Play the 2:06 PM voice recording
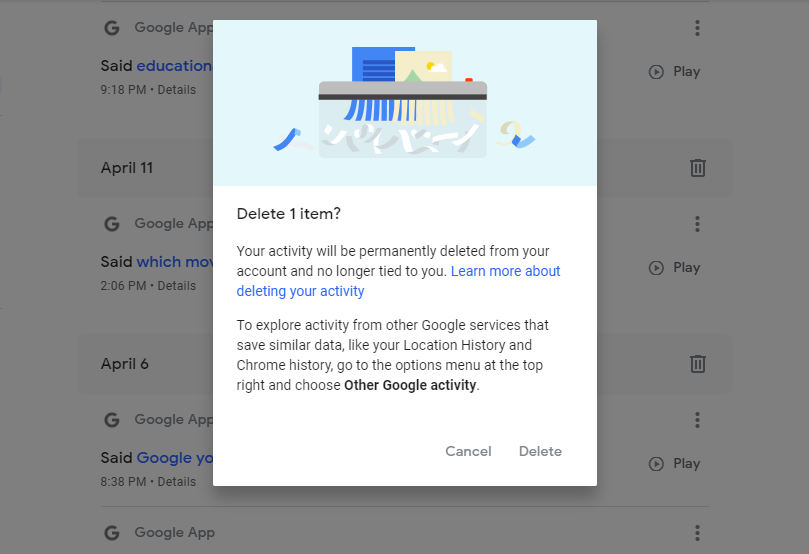Viewport: 809px width, 554px height. (x=674, y=268)
